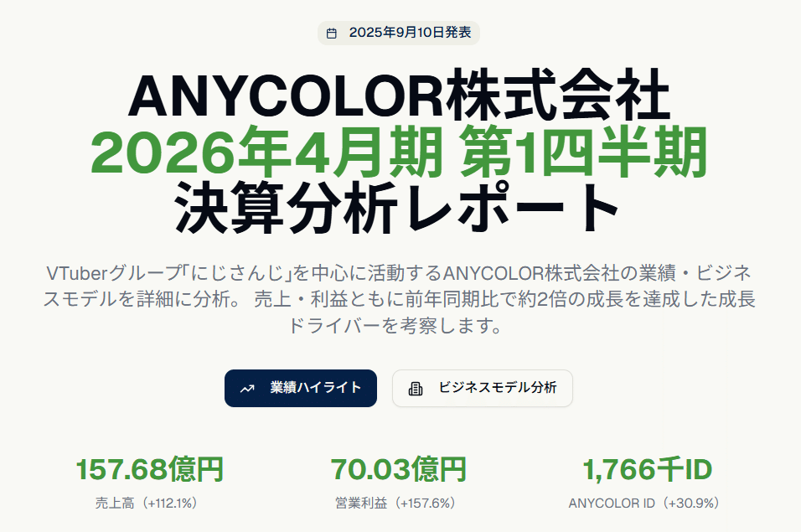This screenshot has height=532, width=801.
Task: Click the trending arrow icon in 業績ハイライト button
Action: coord(247,389)
